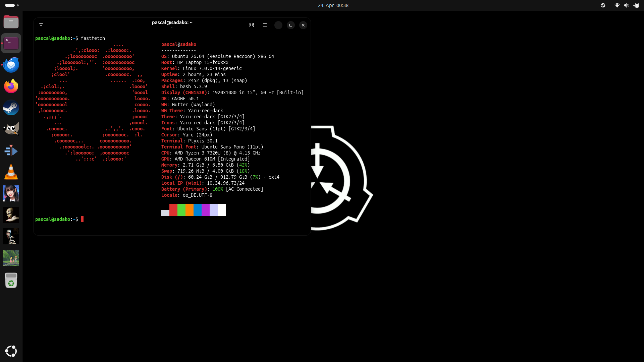Image resolution: width=644 pixels, height=362 pixels.
Task: Click the Steam tray icon in top bar
Action: (603, 5)
